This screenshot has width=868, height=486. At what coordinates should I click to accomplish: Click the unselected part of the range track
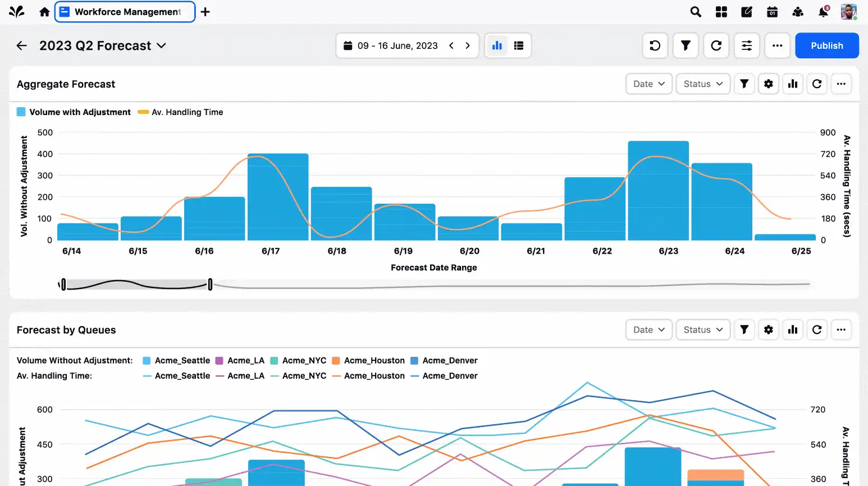(x=511, y=285)
